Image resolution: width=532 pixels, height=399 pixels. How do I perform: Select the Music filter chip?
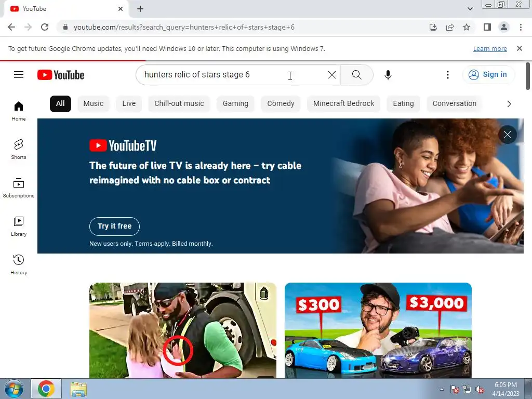tap(94, 104)
